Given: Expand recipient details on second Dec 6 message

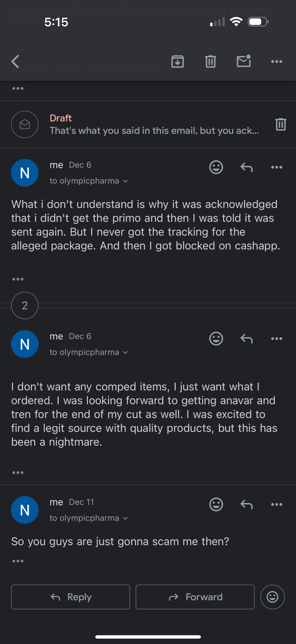Looking at the screenshot, I should coord(125,352).
